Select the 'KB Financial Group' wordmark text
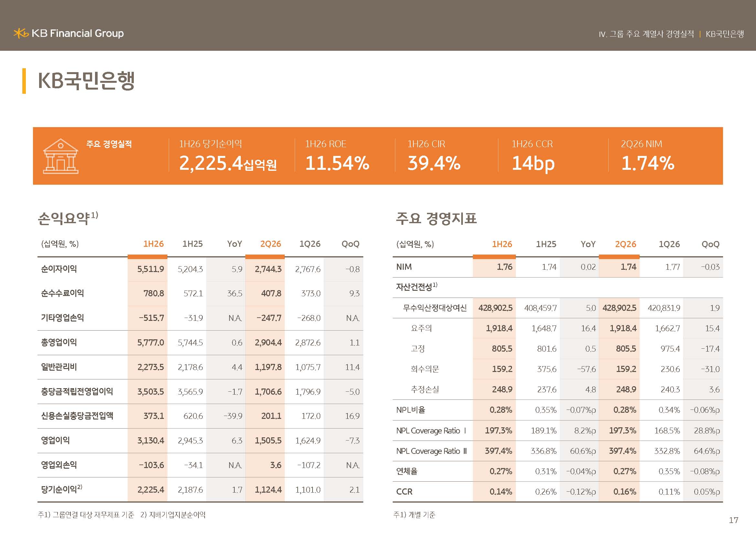Screen dimensions: 756x535 pos(78,33)
